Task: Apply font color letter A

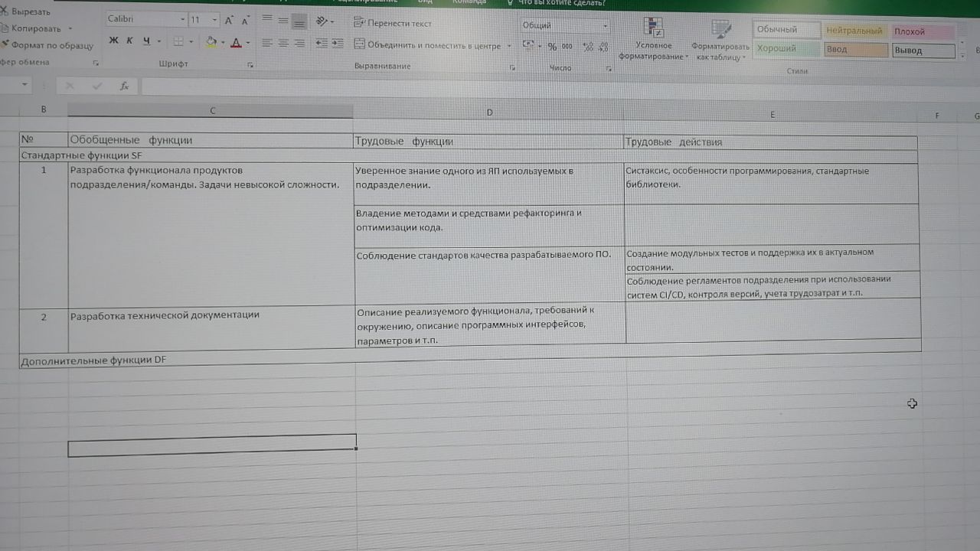Action: 237,42
